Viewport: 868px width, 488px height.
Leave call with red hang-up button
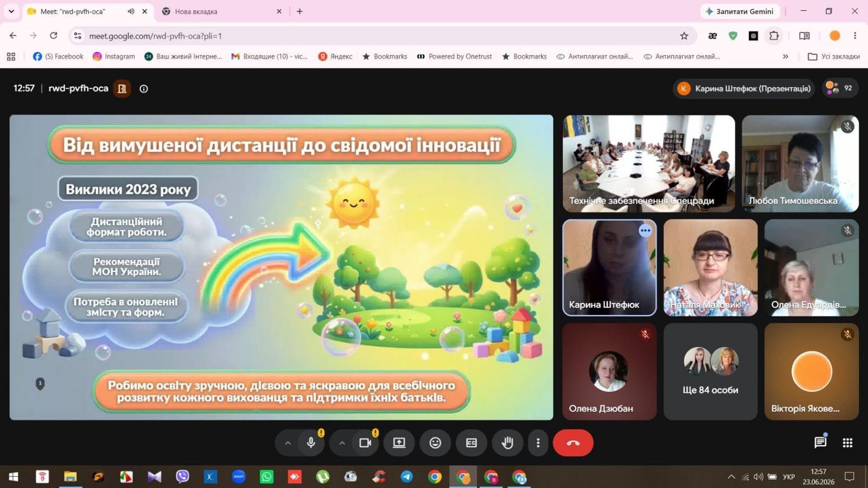573,443
